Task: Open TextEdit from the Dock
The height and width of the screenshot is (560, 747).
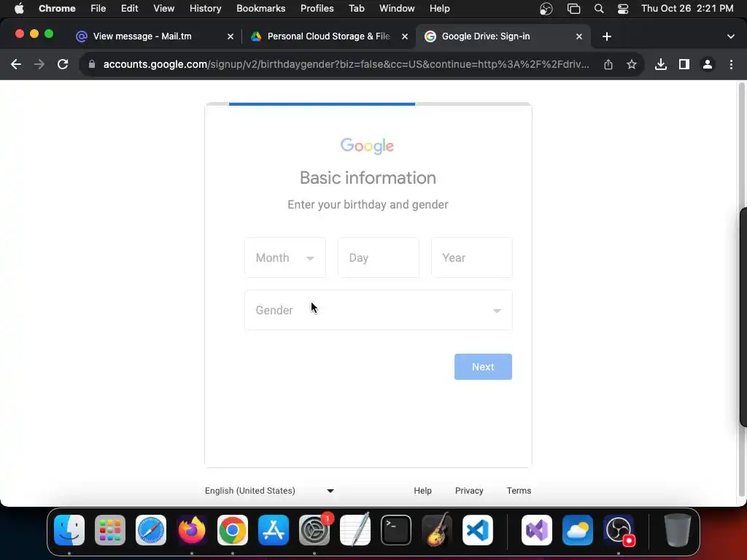Action: (355, 530)
